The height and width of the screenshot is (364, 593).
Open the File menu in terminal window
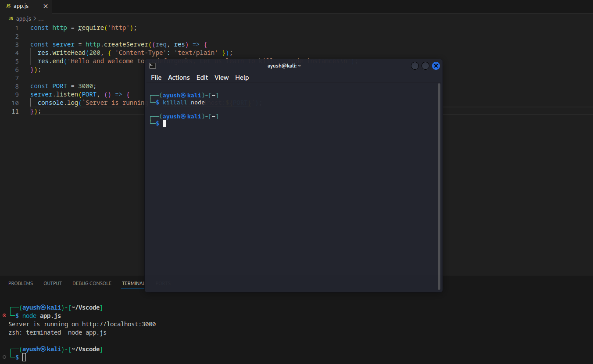click(x=156, y=78)
